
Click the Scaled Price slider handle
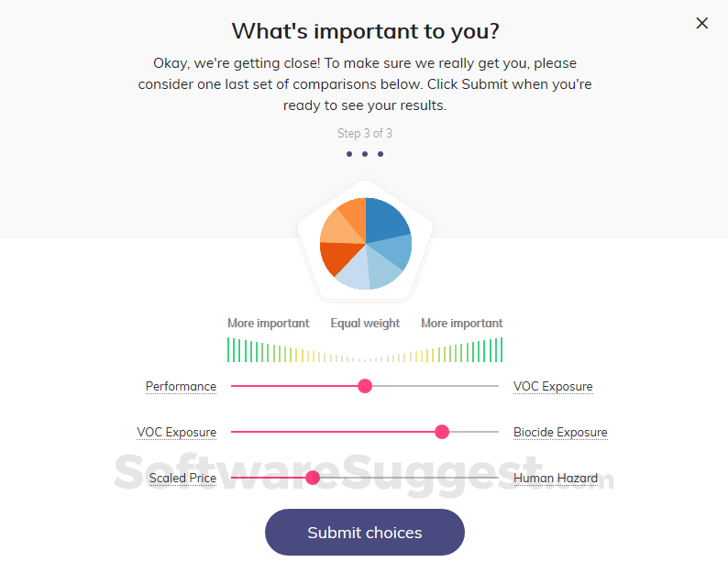[x=313, y=478]
